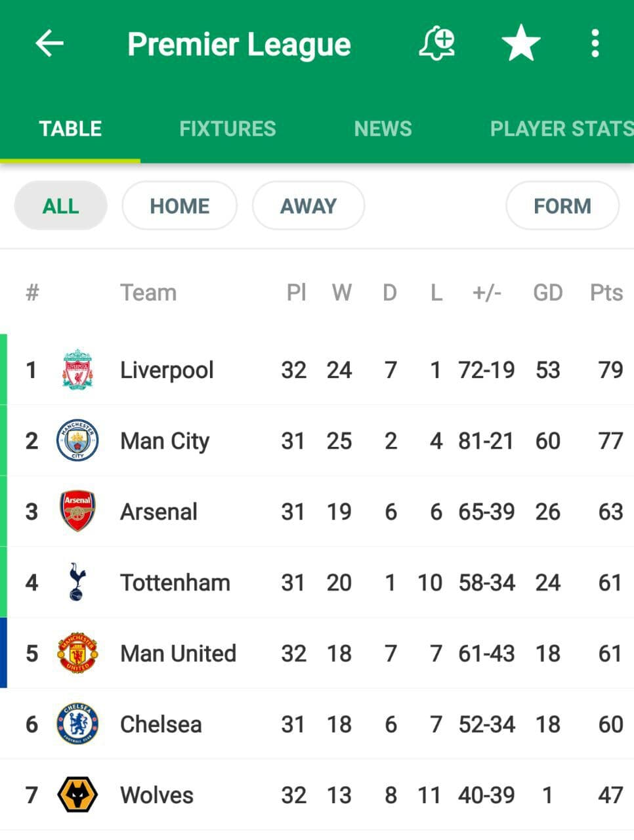Toggle the favorite star icon

pyautogui.click(x=521, y=43)
